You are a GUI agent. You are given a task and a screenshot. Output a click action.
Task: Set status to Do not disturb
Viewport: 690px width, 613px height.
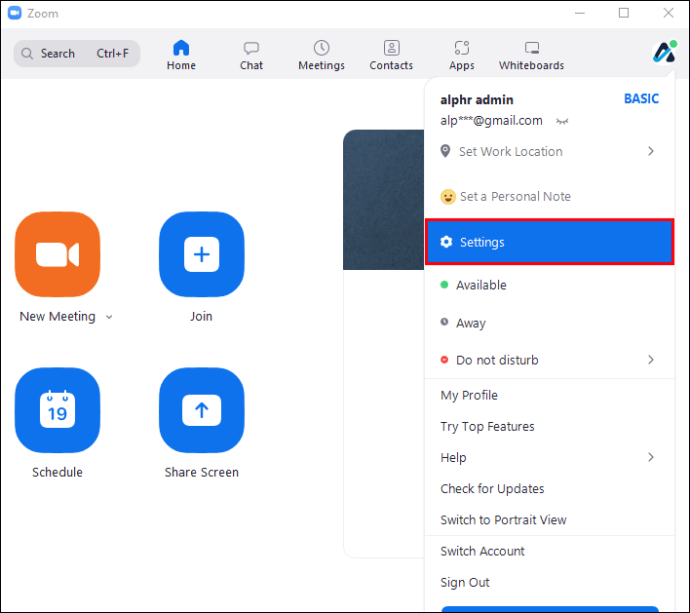click(549, 360)
